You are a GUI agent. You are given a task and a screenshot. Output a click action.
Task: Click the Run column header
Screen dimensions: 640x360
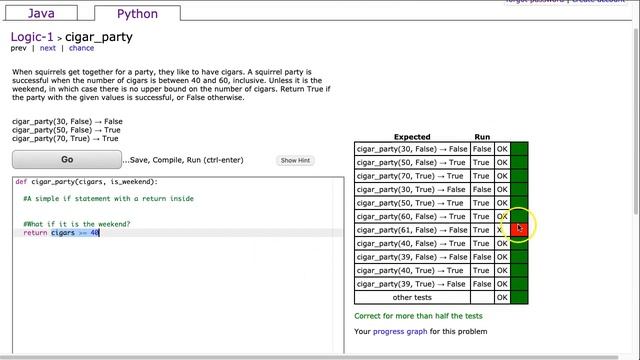pos(482,137)
